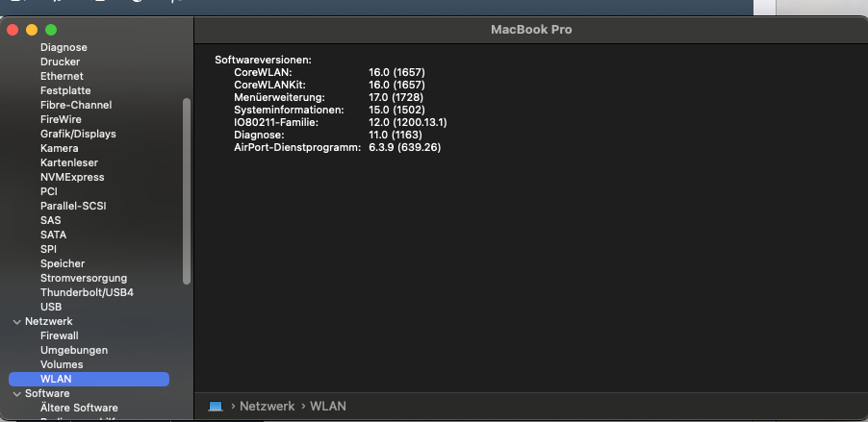
Task: Select the Speicher sidebar entry
Action: point(63,263)
